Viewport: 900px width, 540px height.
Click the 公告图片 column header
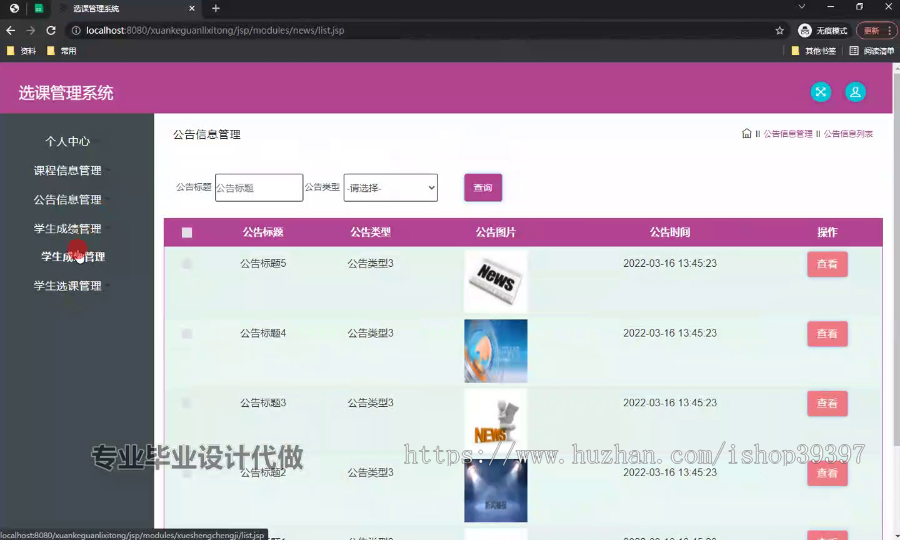pos(495,232)
